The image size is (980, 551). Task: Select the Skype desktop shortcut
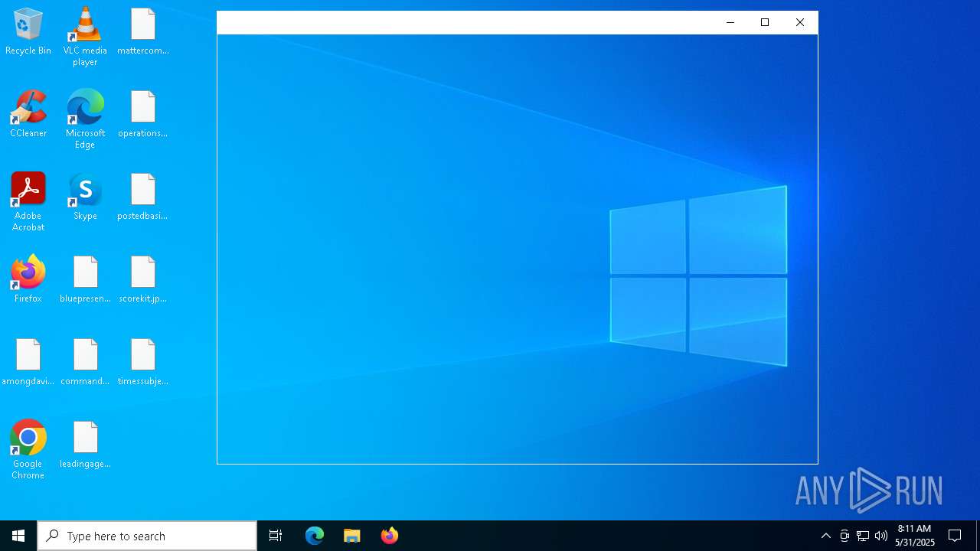pyautogui.click(x=85, y=197)
